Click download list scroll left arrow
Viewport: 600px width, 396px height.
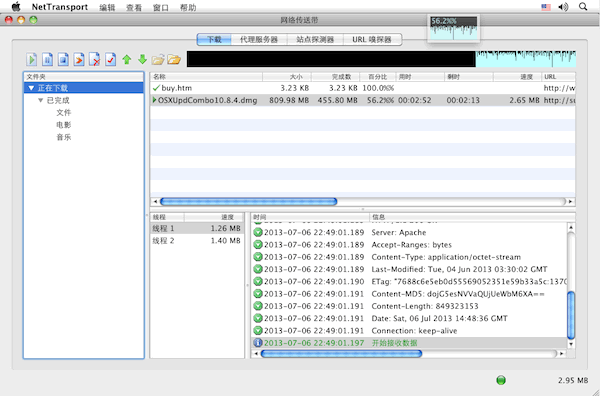click(x=155, y=201)
